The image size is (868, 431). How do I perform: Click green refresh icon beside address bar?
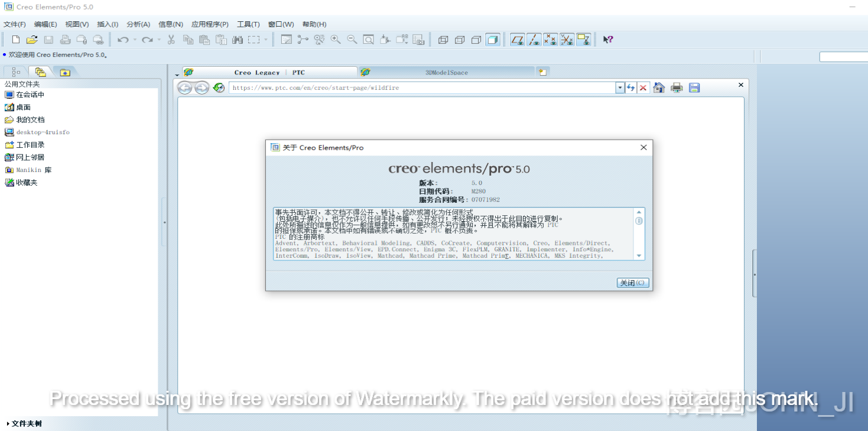click(219, 88)
